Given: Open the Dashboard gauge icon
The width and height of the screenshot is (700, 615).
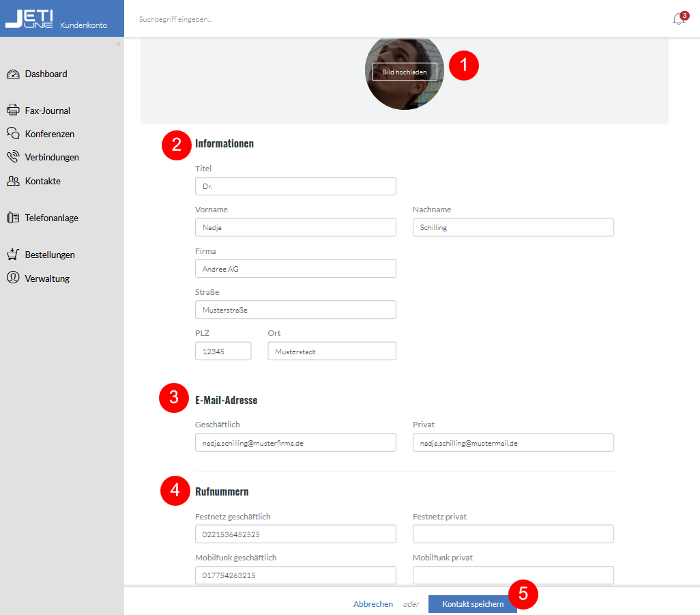Looking at the screenshot, I should pos(13,74).
